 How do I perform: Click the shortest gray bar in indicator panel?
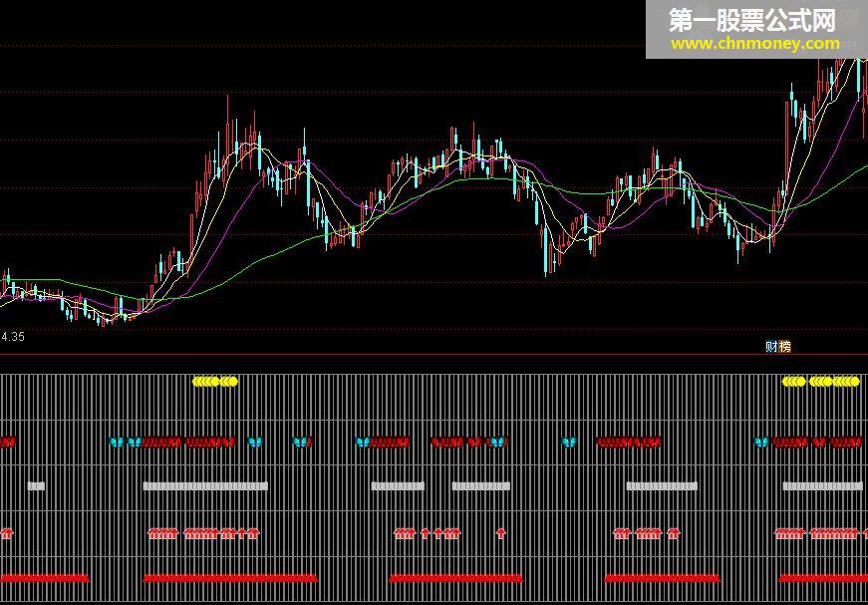[37, 486]
